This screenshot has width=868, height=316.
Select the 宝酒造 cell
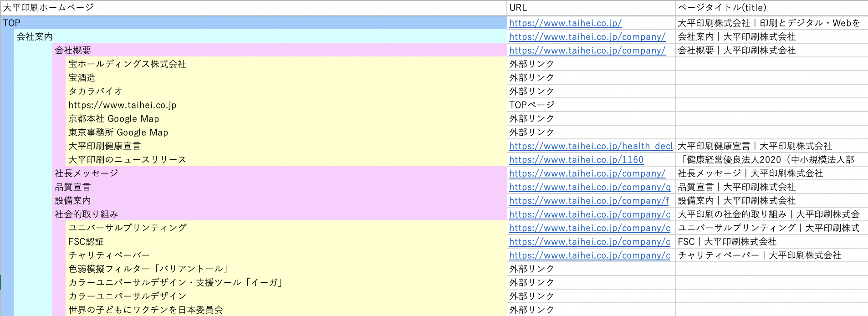(286, 77)
